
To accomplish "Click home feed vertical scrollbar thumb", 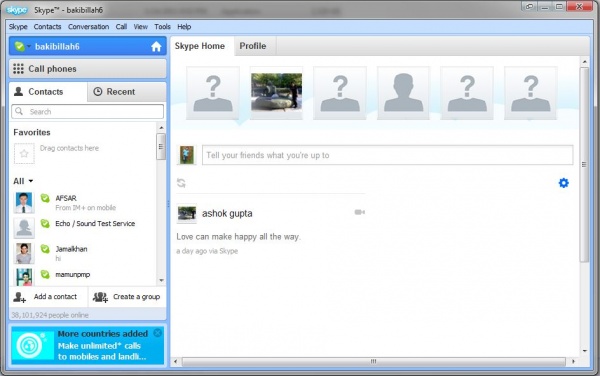I will (584, 164).
